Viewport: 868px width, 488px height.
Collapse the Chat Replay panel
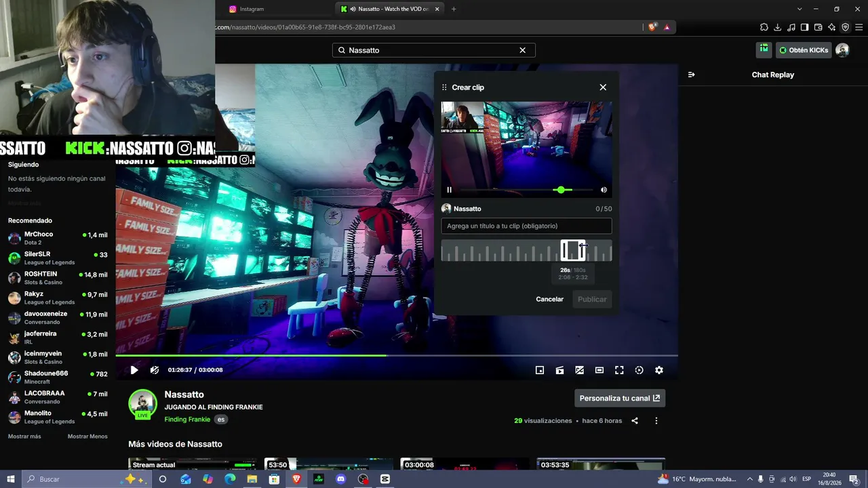coord(691,75)
